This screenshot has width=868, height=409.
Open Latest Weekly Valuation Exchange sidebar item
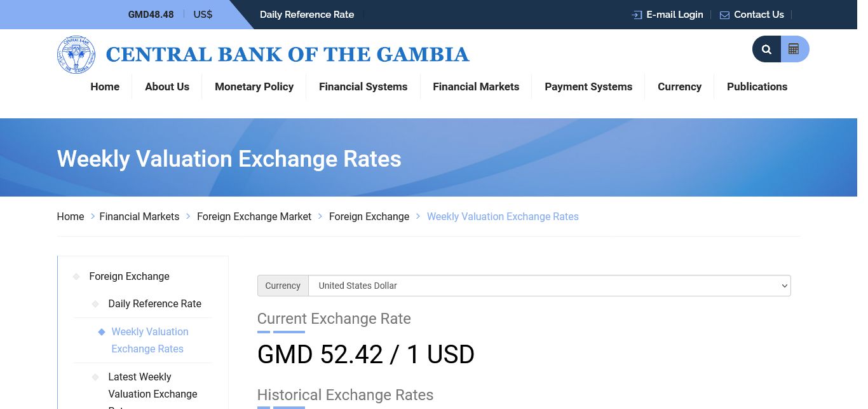pos(153,385)
